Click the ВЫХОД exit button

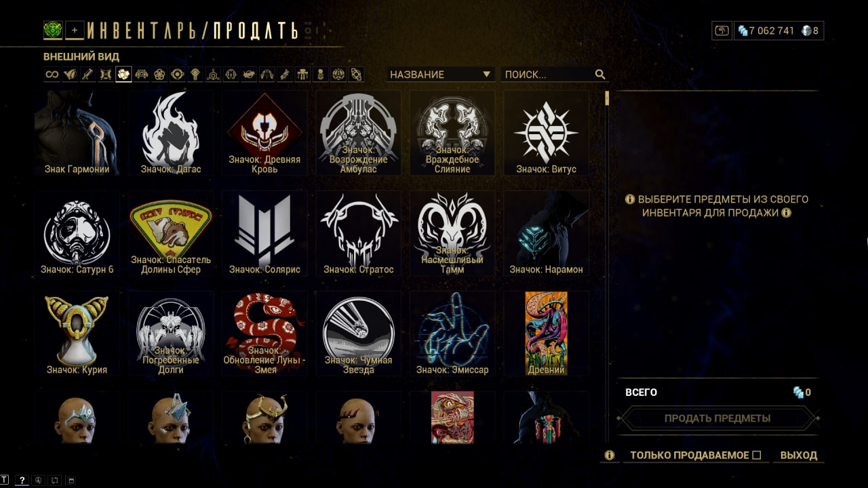point(799,455)
